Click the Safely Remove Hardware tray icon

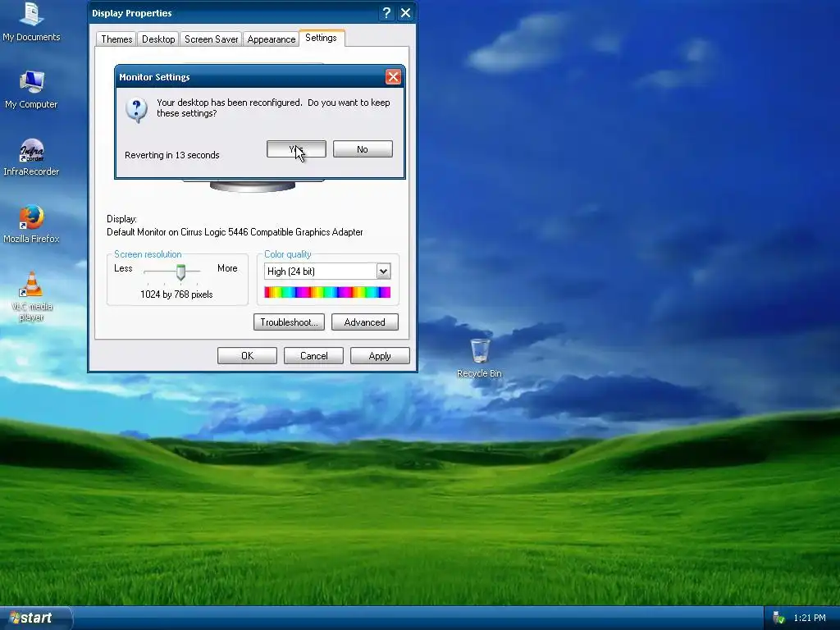coord(778,618)
